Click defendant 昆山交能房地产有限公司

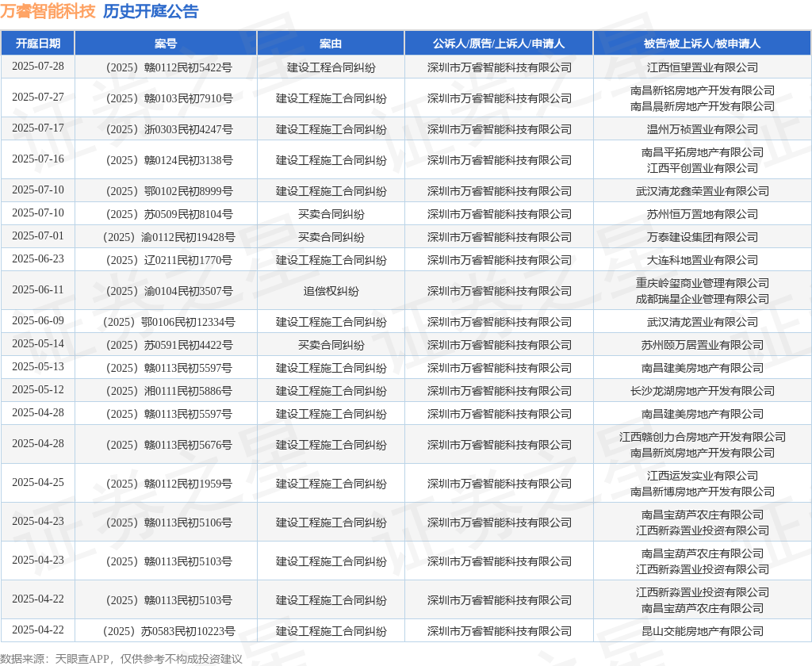(x=703, y=631)
